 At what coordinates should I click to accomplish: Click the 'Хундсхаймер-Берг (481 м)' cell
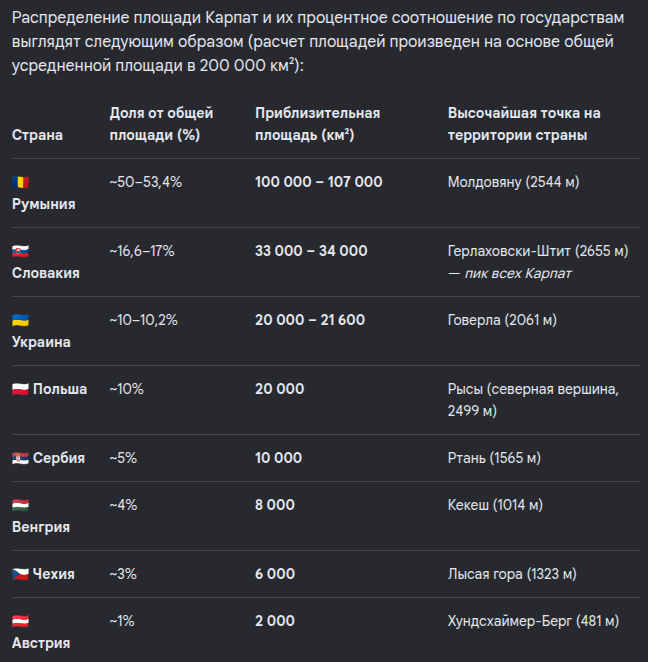(x=533, y=621)
